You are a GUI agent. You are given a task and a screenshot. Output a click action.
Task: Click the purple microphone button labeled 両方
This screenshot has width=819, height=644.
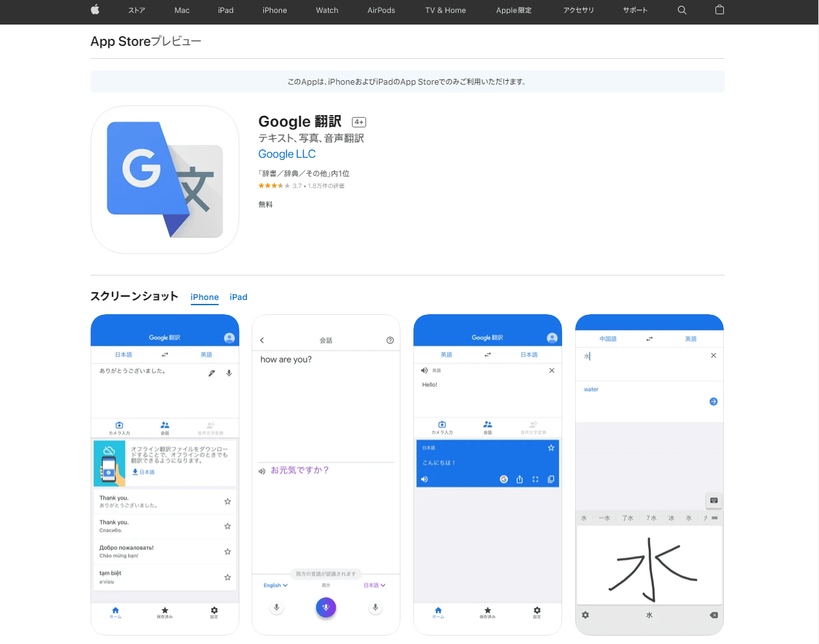tap(326, 607)
